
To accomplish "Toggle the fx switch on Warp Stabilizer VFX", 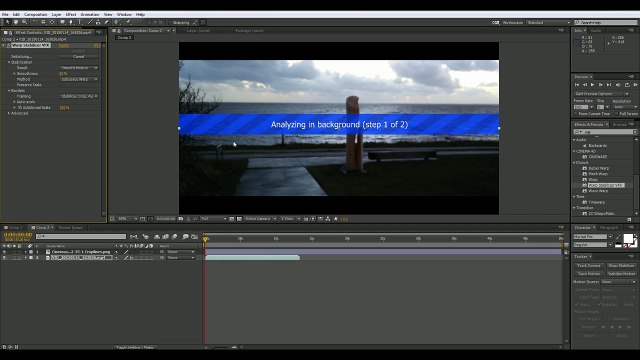I will click(x=9, y=45).
